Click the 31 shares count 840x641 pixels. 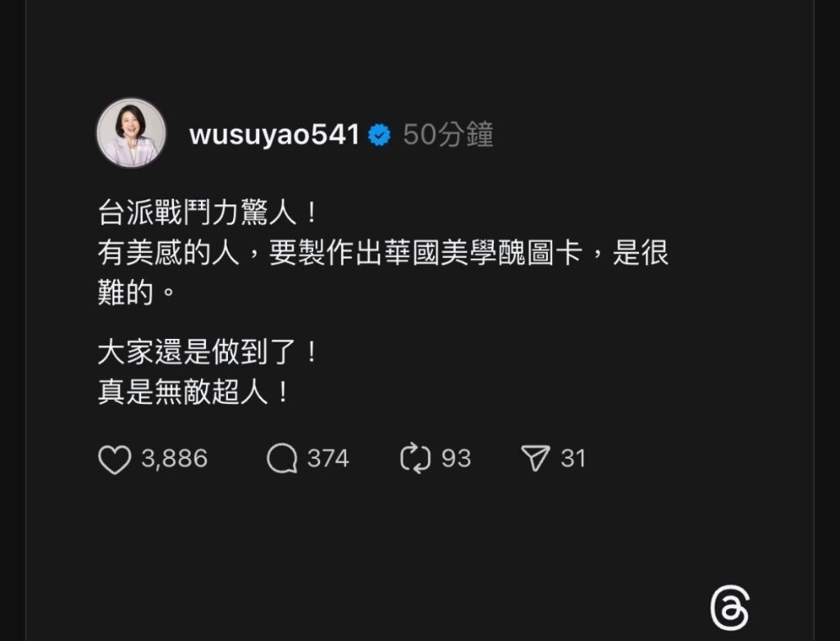573,459
